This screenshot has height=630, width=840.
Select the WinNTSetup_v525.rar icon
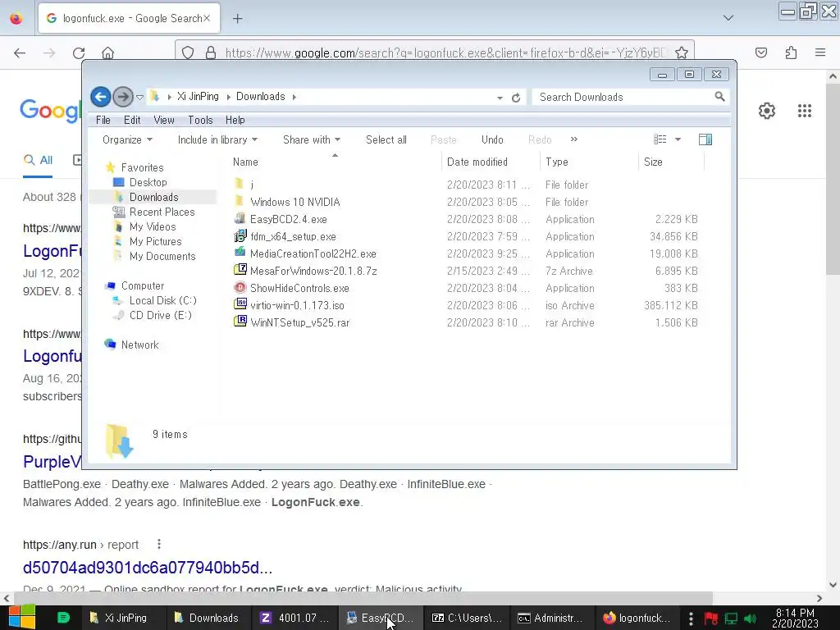coord(240,322)
